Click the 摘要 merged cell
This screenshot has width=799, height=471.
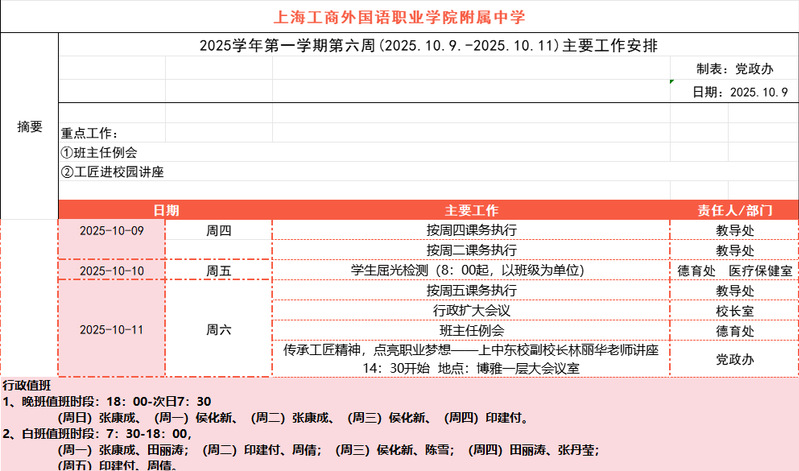click(30, 127)
